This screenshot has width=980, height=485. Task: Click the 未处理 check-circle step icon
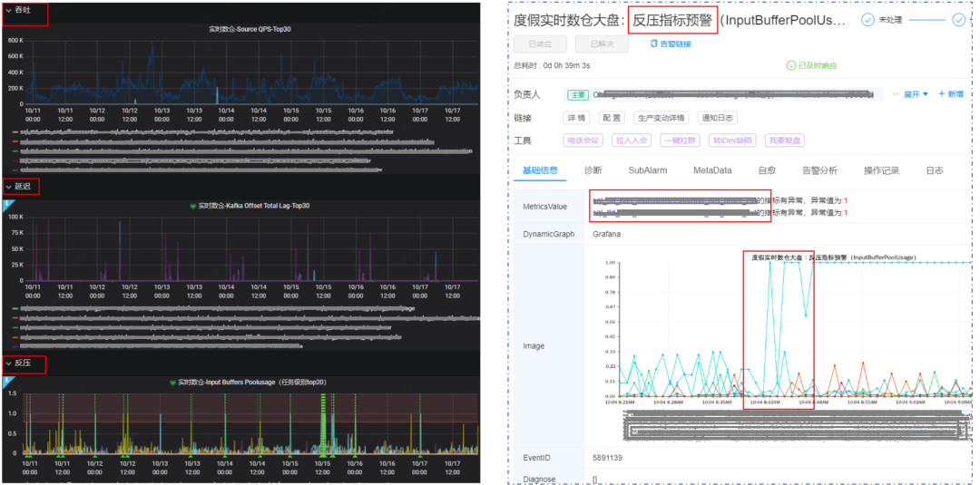click(x=867, y=19)
